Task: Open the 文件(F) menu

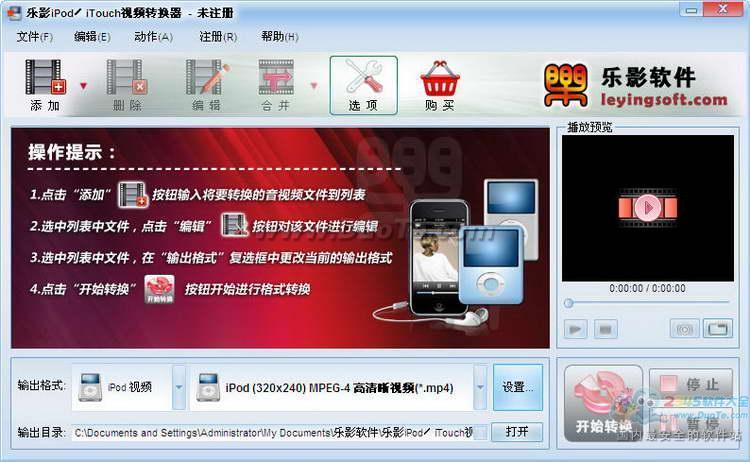Action: 34,36
